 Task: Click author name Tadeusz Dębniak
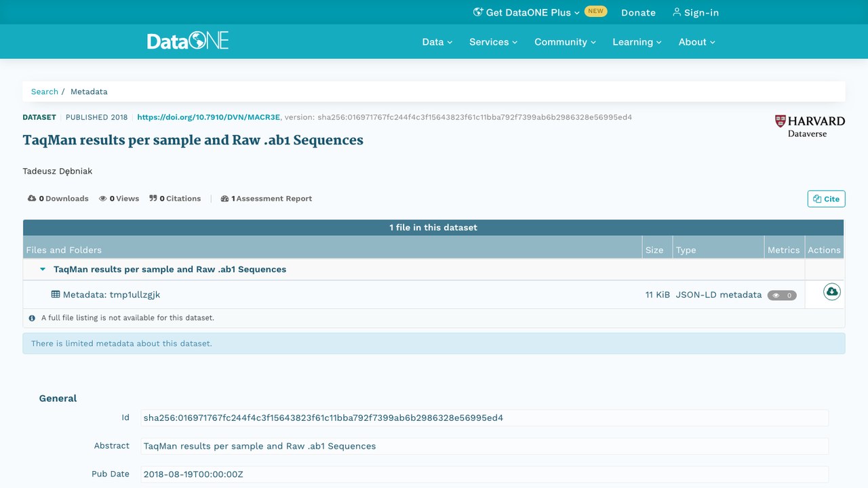(x=58, y=171)
